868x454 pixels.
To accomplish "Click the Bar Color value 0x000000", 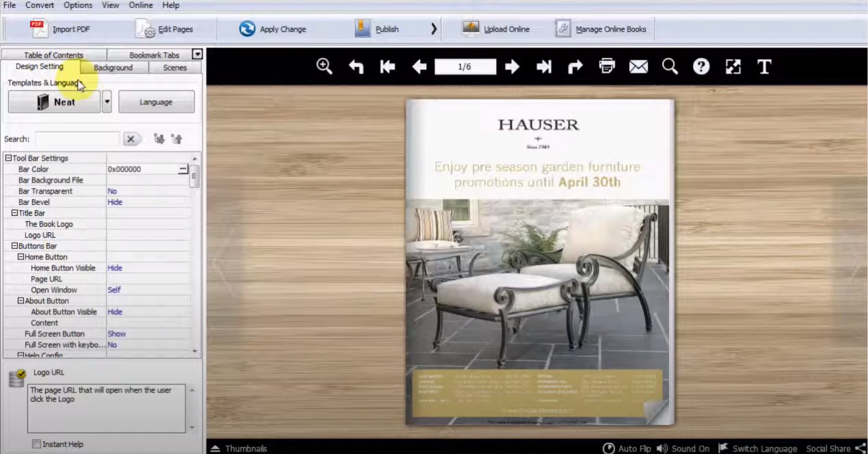I will pyautogui.click(x=124, y=169).
